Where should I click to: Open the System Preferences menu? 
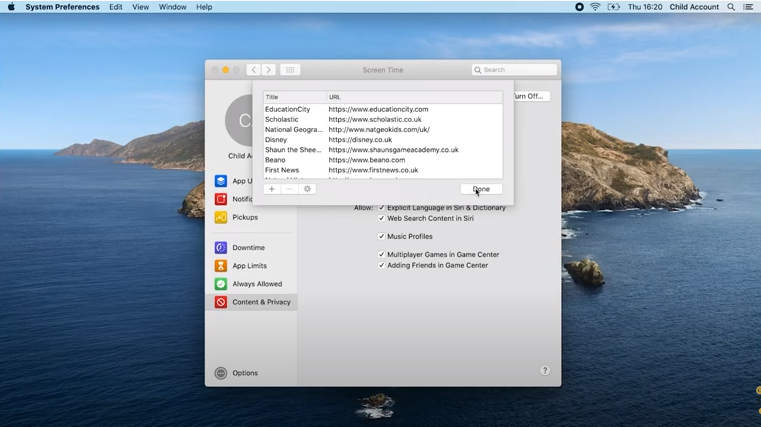pyautogui.click(x=62, y=7)
